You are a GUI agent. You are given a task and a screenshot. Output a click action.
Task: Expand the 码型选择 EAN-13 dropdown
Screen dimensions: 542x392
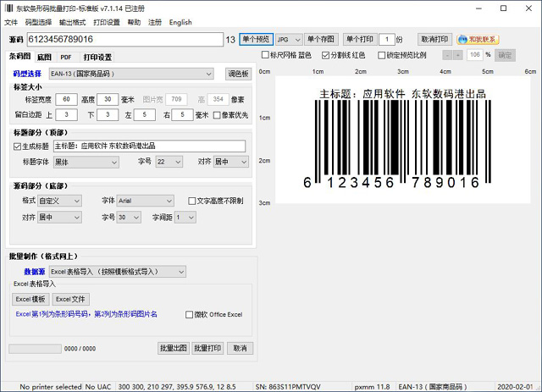[x=131, y=74]
